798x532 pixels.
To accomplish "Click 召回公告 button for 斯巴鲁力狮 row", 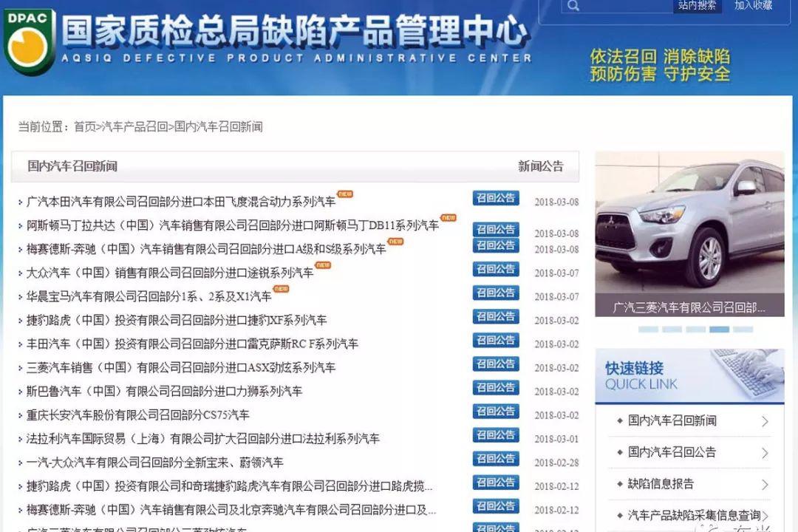I will pos(496,387).
